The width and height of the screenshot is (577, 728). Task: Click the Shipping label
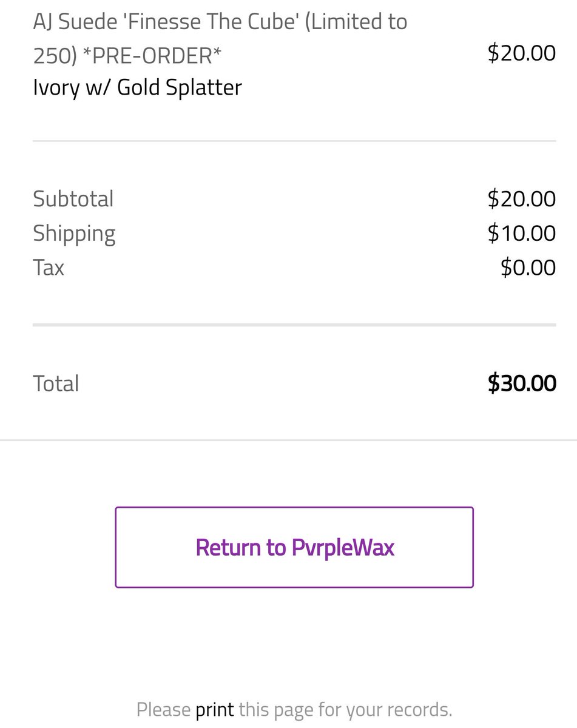(x=74, y=234)
